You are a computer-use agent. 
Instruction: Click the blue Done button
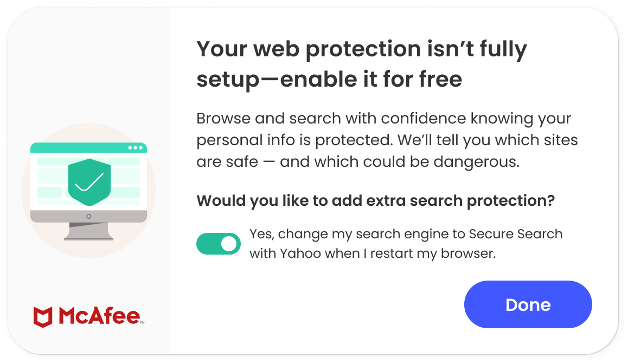pyautogui.click(x=528, y=304)
